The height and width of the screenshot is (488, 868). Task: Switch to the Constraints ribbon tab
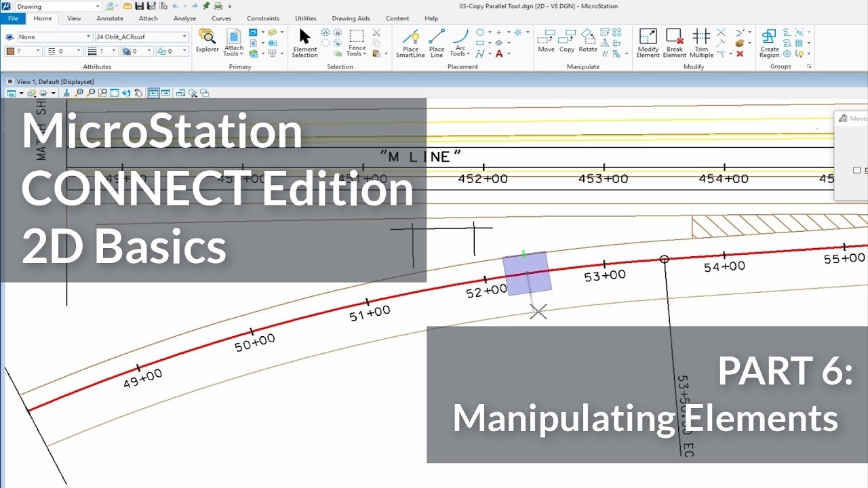262,18
